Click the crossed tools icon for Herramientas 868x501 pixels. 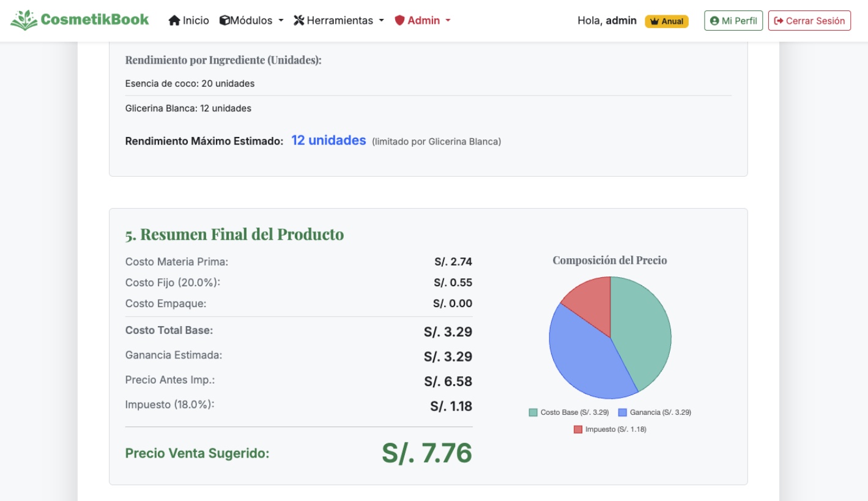[299, 21]
